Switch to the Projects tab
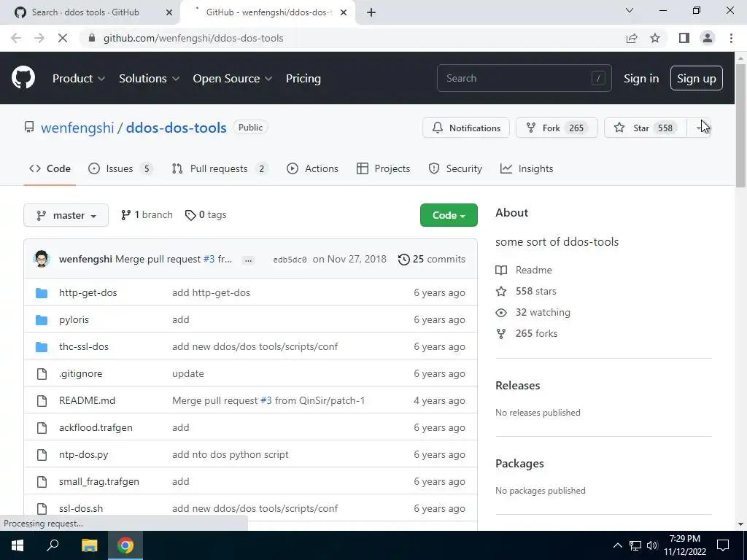Image resolution: width=747 pixels, height=560 pixels. click(383, 168)
